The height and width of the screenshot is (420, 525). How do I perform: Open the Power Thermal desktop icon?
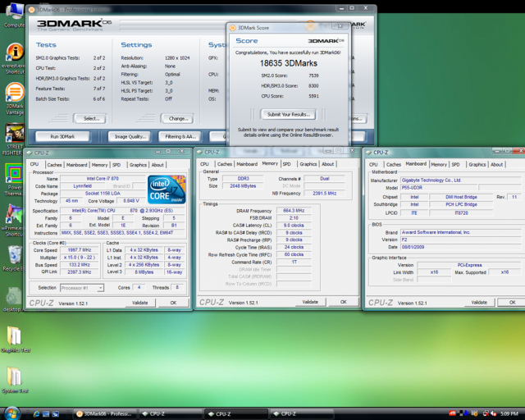[14, 180]
